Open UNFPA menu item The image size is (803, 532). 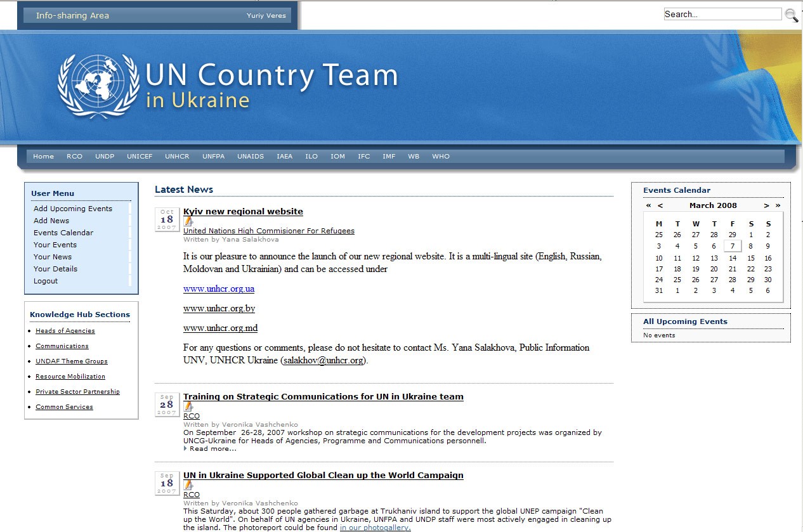(x=213, y=157)
